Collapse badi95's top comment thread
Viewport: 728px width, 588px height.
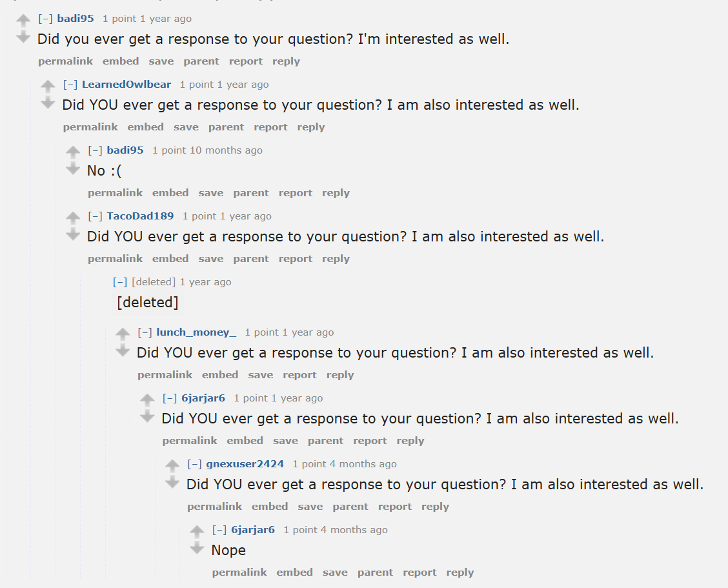tap(45, 19)
